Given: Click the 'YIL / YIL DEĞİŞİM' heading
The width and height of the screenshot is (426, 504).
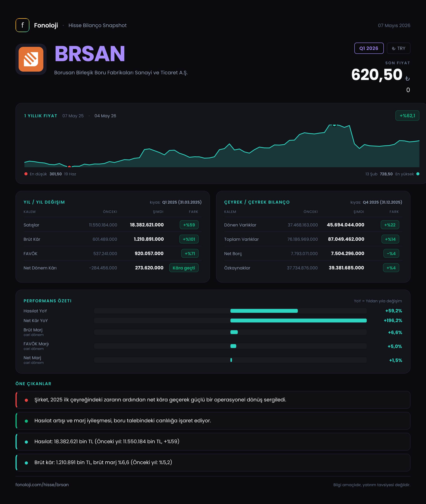Looking at the screenshot, I should point(44,202).
